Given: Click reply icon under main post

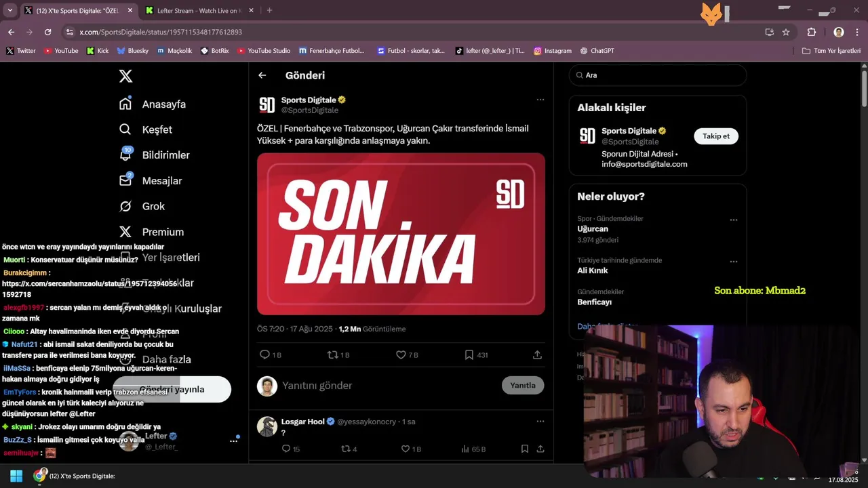Looking at the screenshot, I should click(264, 354).
